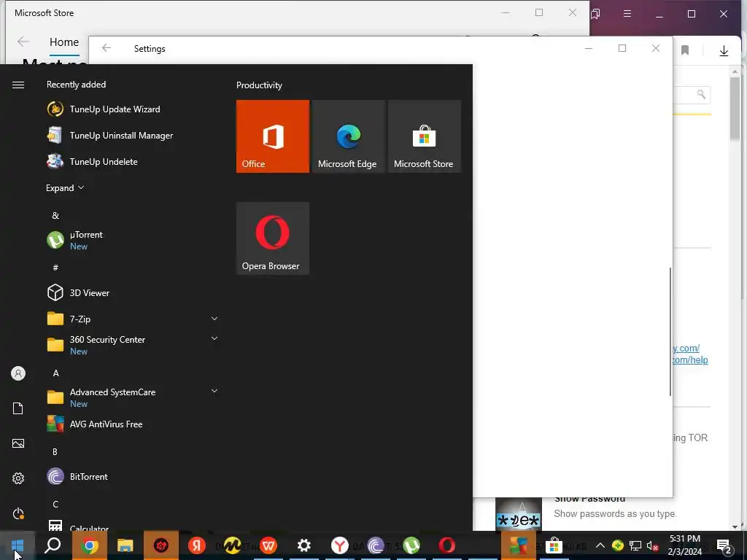The width and height of the screenshot is (747, 560).
Task: Open Microsoft Store icon on taskbar
Action: tap(554, 545)
